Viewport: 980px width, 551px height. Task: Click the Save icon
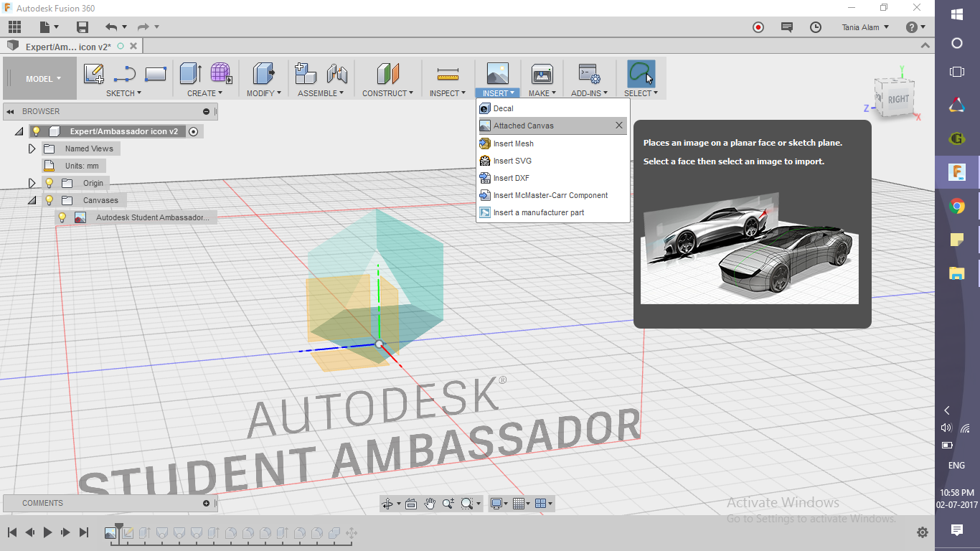[x=83, y=27]
